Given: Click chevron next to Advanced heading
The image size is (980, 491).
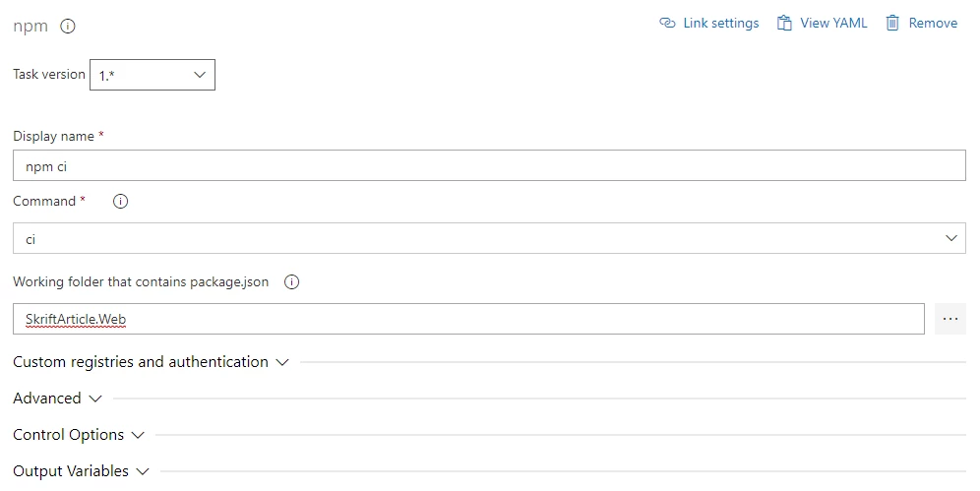Looking at the screenshot, I should coord(95,399).
